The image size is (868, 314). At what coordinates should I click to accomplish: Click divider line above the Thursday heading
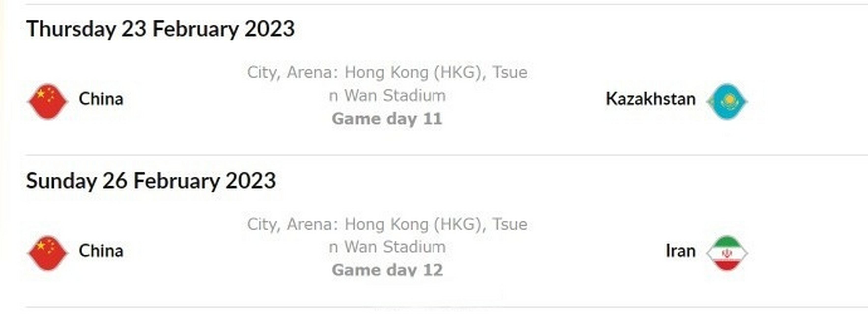click(x=438, y=4)
